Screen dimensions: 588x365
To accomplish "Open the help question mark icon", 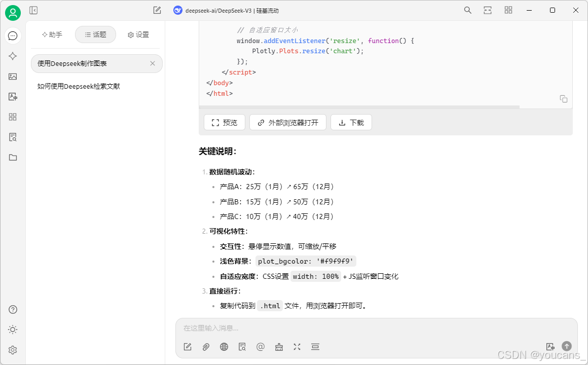I will click(13, 309).
